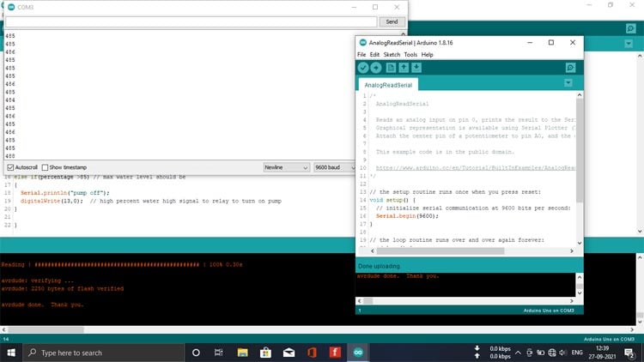Expand the tab options arrow beside AnalogReadSerial
This screenshot has height=362, width=644.
point(568,83)
